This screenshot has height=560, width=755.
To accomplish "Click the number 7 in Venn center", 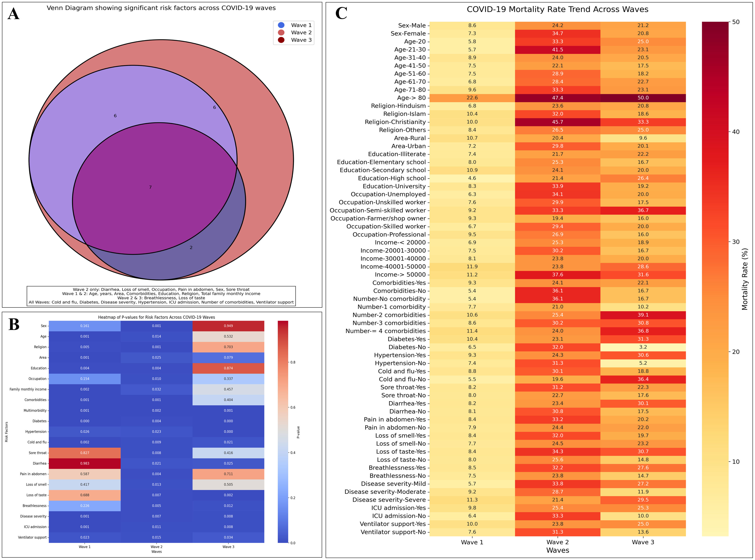I will (x=150, y=187).
